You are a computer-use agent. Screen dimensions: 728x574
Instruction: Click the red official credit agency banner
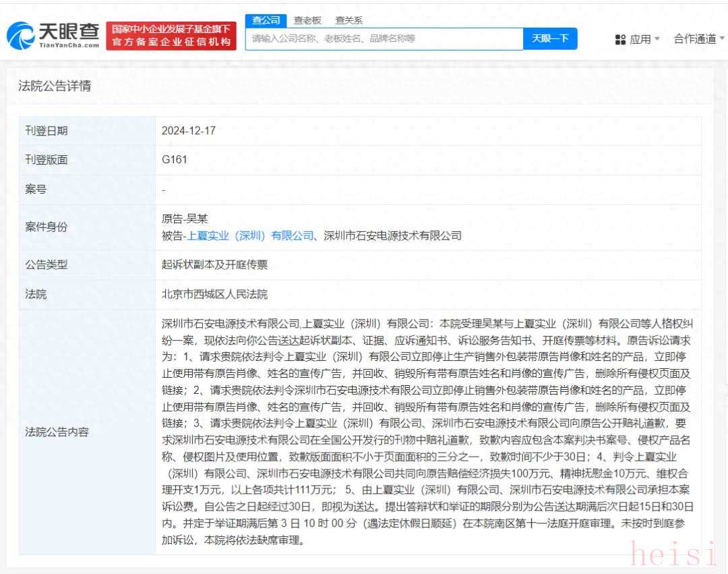(x=171, y=36)
